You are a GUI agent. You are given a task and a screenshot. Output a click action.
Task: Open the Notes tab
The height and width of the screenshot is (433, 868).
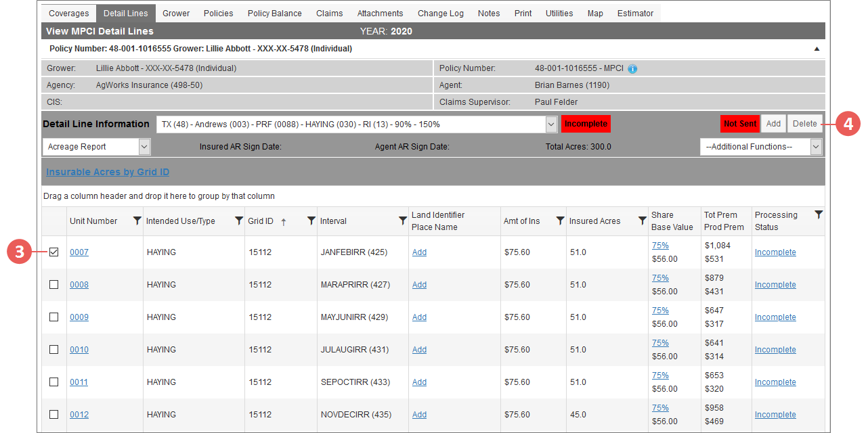click(489, 14)
